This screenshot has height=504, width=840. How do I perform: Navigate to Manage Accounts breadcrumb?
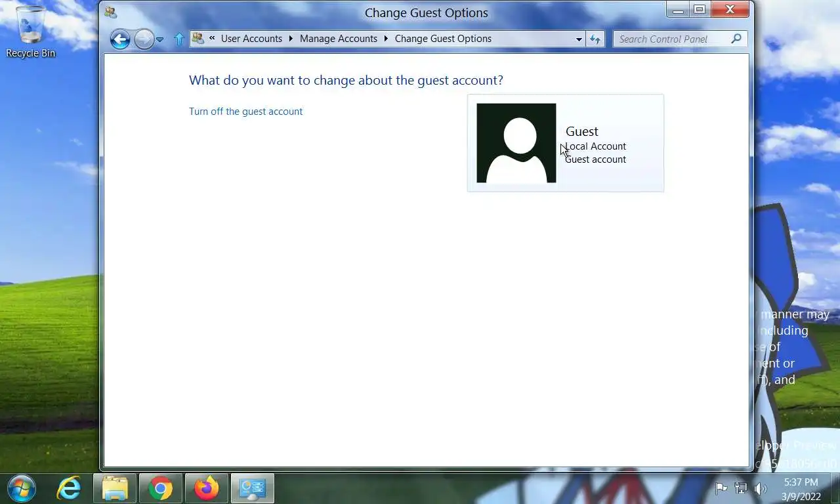339,39
